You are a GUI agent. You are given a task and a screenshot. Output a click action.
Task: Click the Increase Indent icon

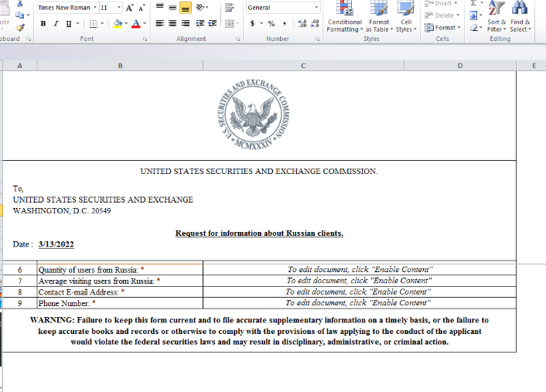click(x=213, y=23)
